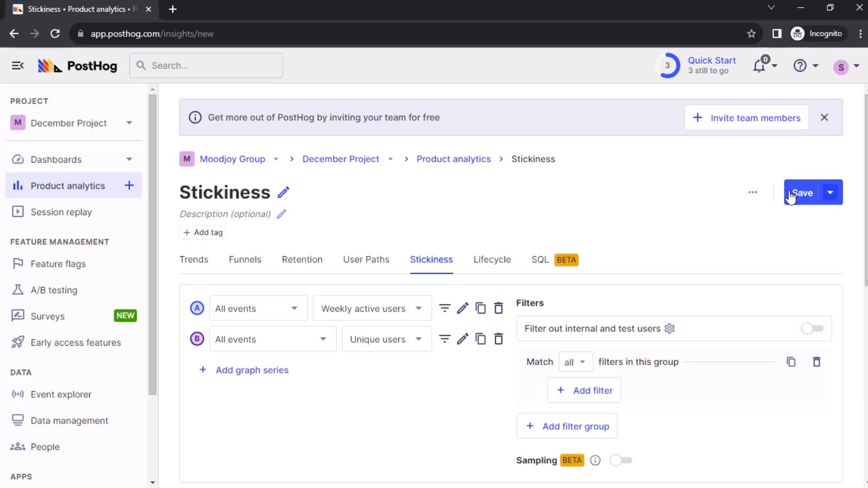Open filter icon for series B
The image size is (868, 488).
445,339
